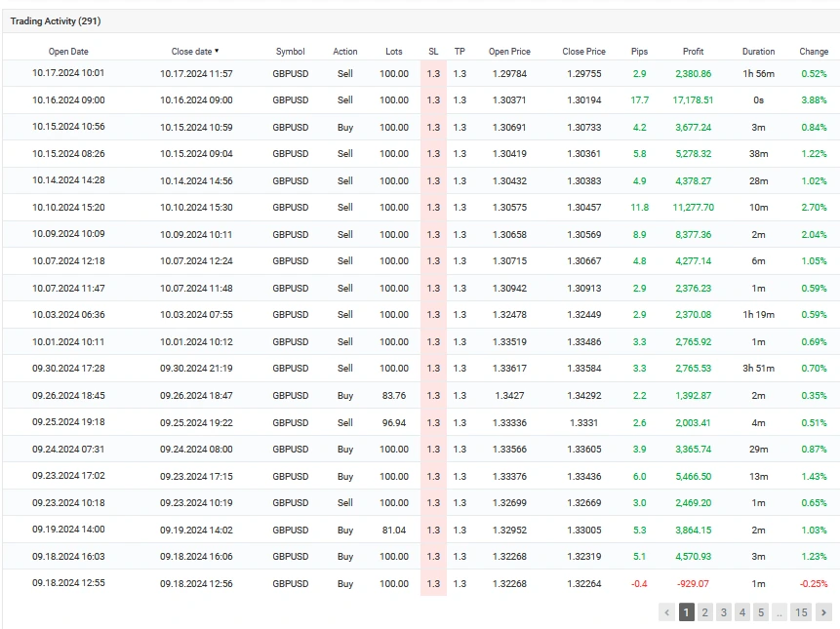Screen dimensions: 840x629
Task: Sort by Profit column header
Action: (694, 52)
